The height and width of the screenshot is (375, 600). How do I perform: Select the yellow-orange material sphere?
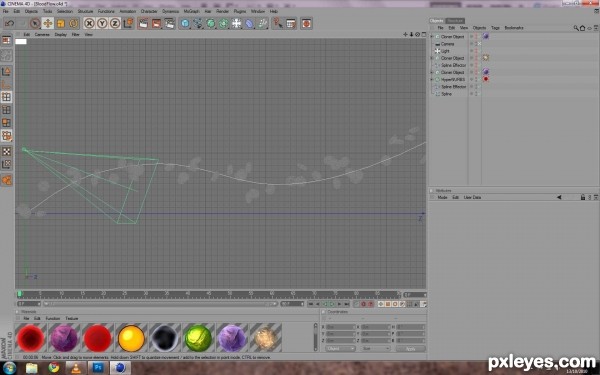(x=131, y=338)
